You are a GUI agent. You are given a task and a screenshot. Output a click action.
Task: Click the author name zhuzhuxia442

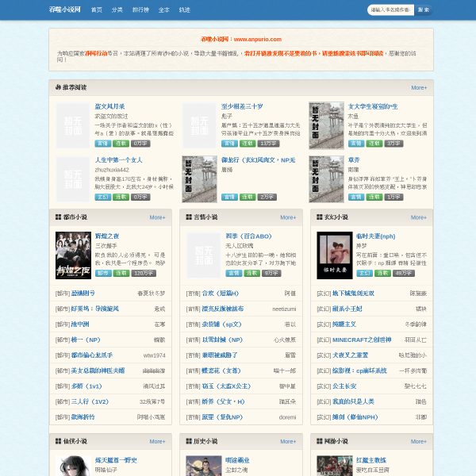(x=112, y=170)
